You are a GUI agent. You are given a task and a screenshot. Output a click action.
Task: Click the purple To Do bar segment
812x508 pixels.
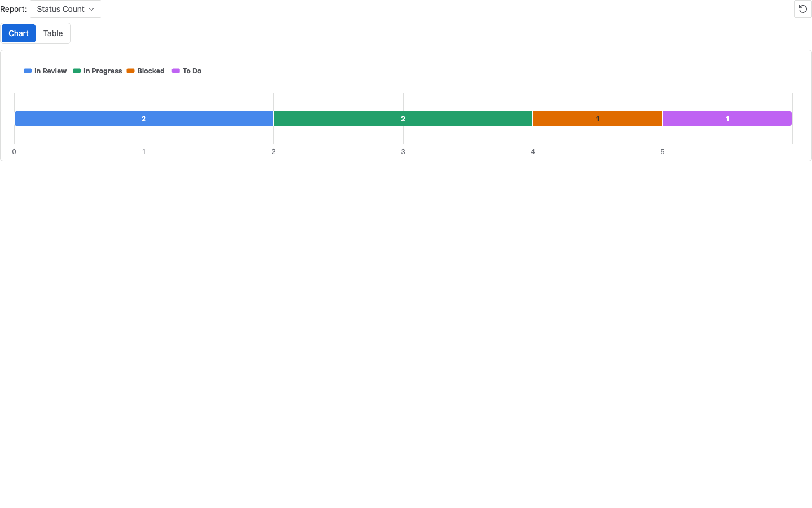727,119
